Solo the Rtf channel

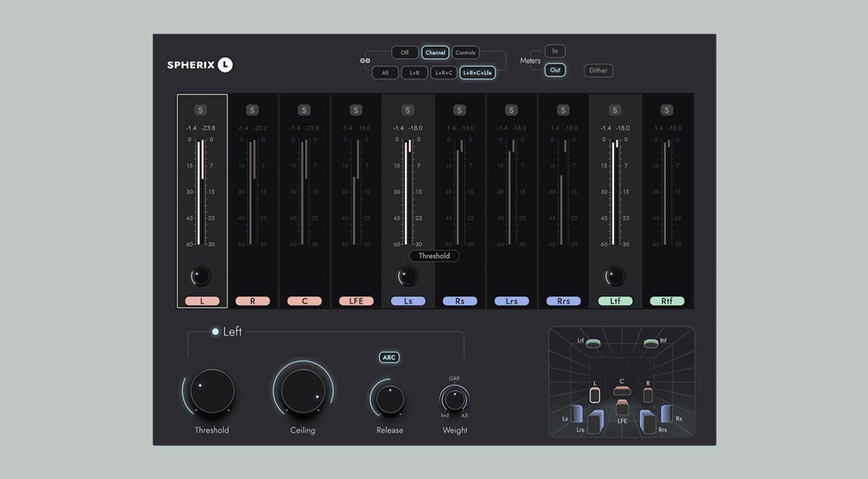coord(666,110)
